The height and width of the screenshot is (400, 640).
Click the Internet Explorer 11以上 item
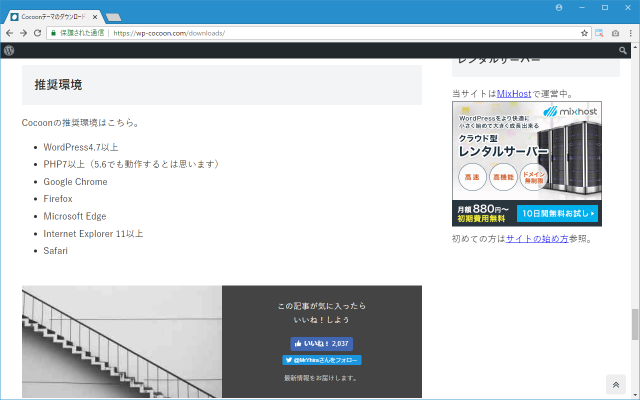[93, 233]
